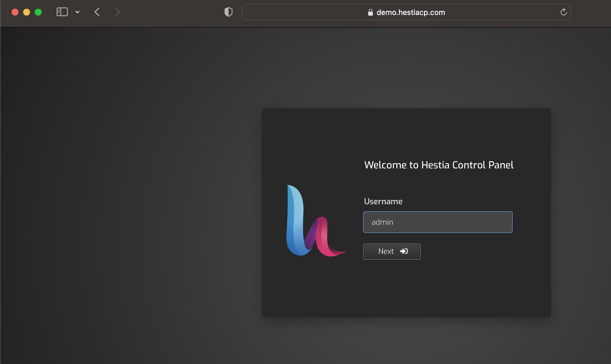
Task: Click the grayed-out forward arrow
Action: pyautogui.click(x=117, y=12)
